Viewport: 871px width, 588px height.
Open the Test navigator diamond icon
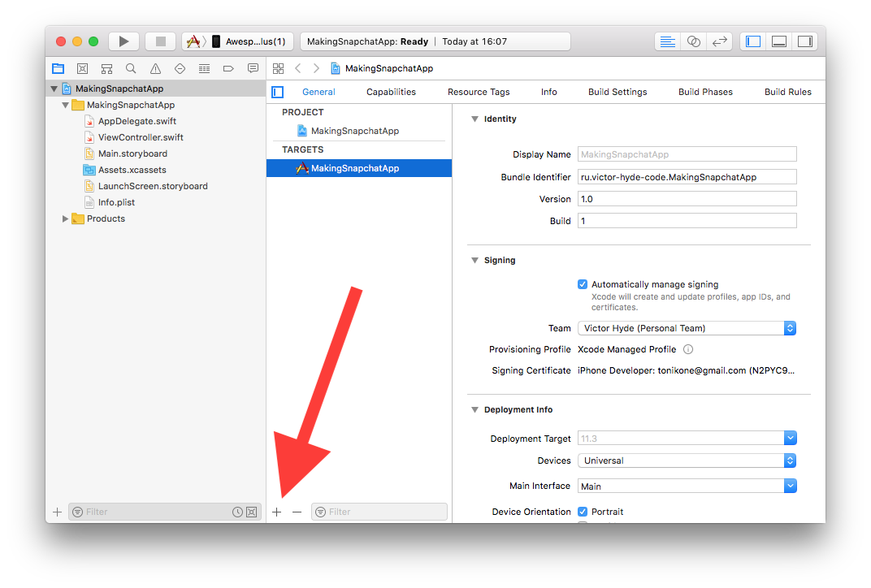[x=180, y=69]
